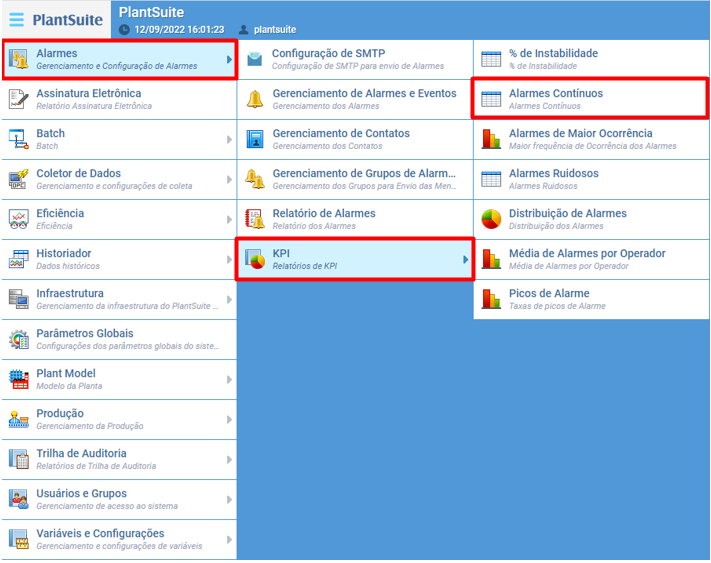Click the Alarmes de Maior Ocorrência bar icon
Viewport: 711px width, 563px height.
coord(491,139)
